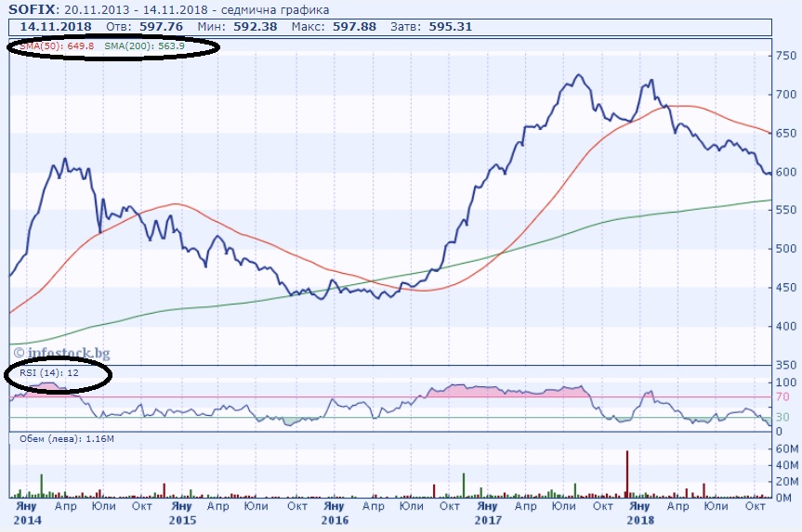Click the 60M volume axis label
Viewport: 802px width, 532px height.
[785, 448]
